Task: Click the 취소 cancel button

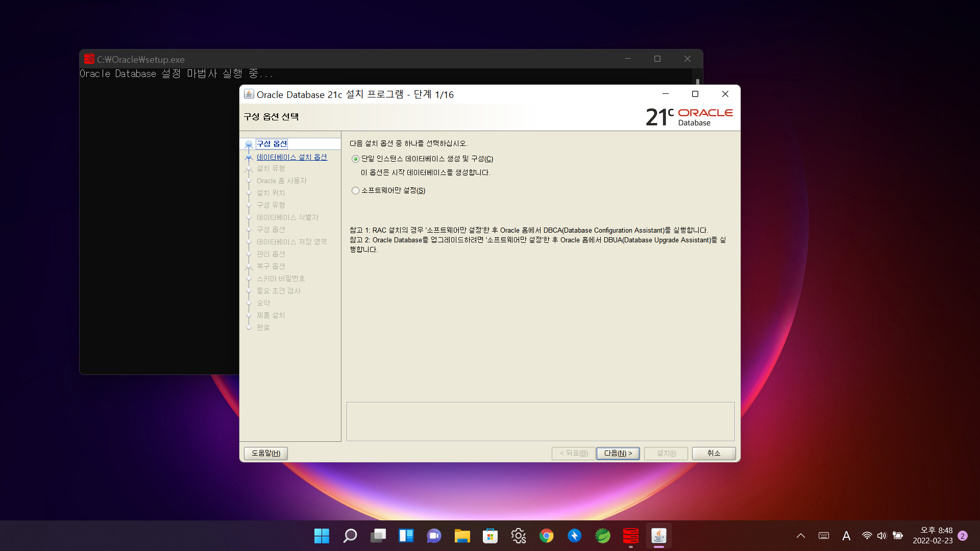Action: pos(713,453)
